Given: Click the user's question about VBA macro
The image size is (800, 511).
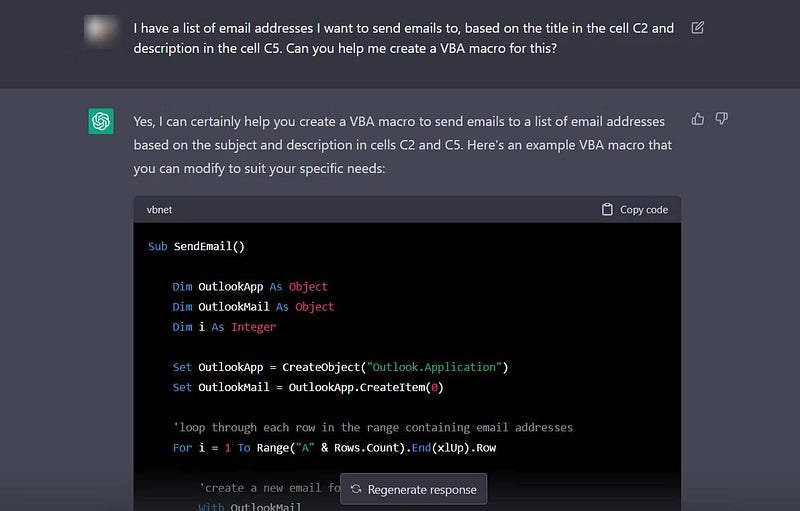Looking at the screenshot, I should [404, 38].
